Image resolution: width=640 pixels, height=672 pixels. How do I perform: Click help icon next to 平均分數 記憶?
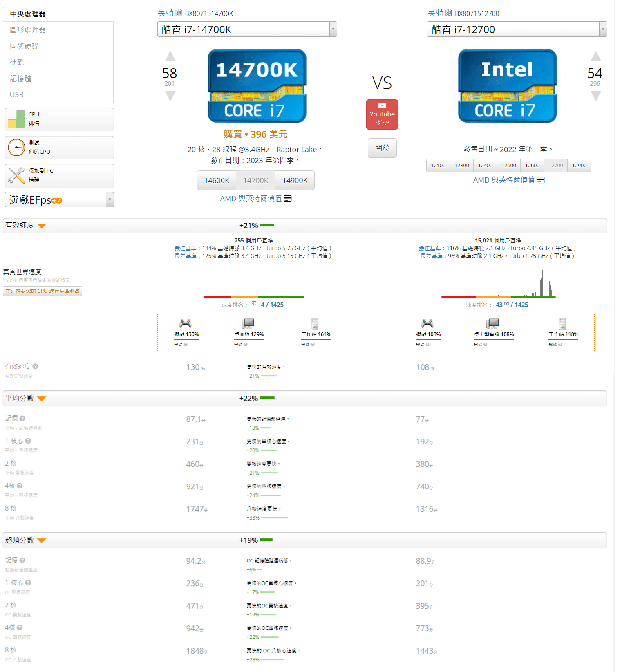(22, 418)
